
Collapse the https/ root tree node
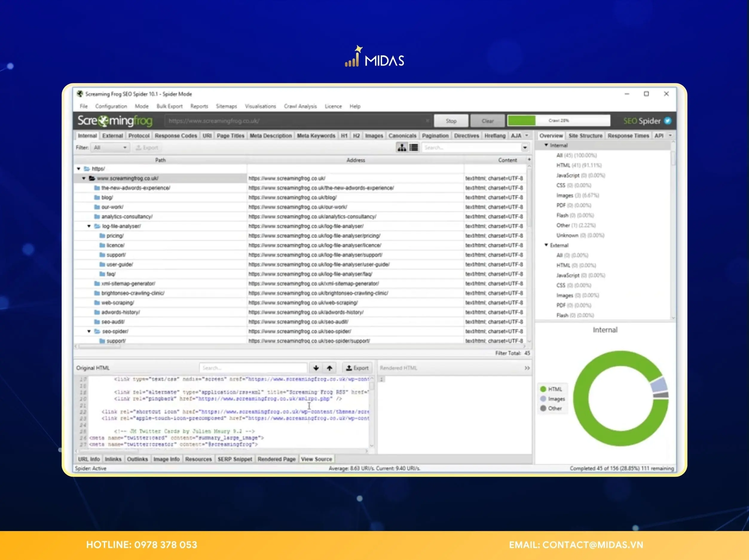[x=79, y=168]
